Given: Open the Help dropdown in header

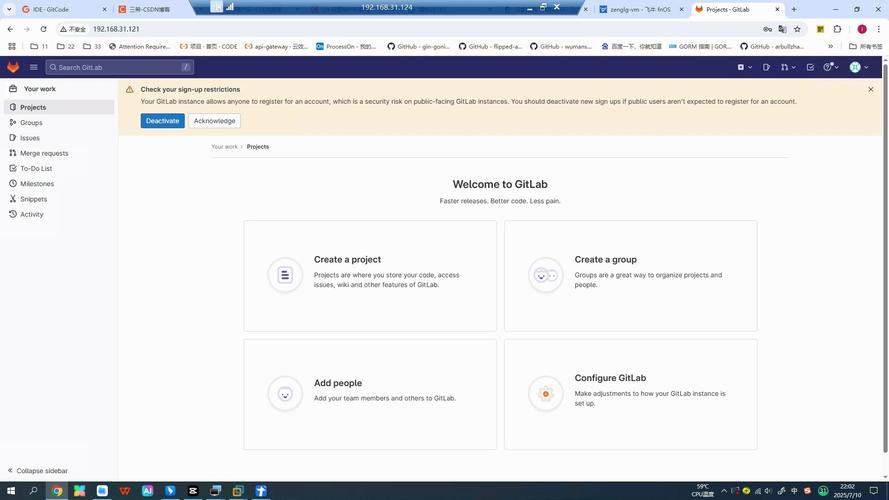Looking at the screenshot, I should point(831,67).
